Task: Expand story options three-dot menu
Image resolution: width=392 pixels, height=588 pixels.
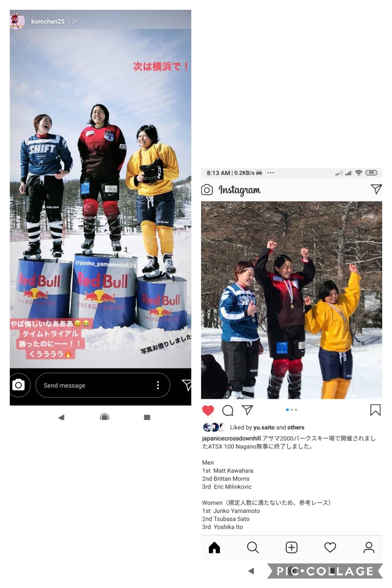Action: coord(158,385)
